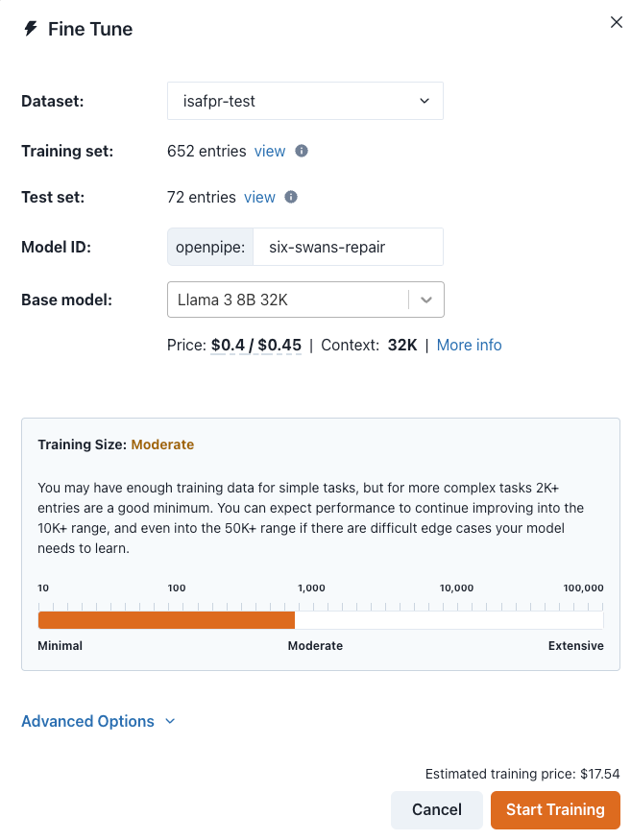The height and width of the screenshot is (840, 631).
Task: View the test set entries
Action: pos(259,197)
